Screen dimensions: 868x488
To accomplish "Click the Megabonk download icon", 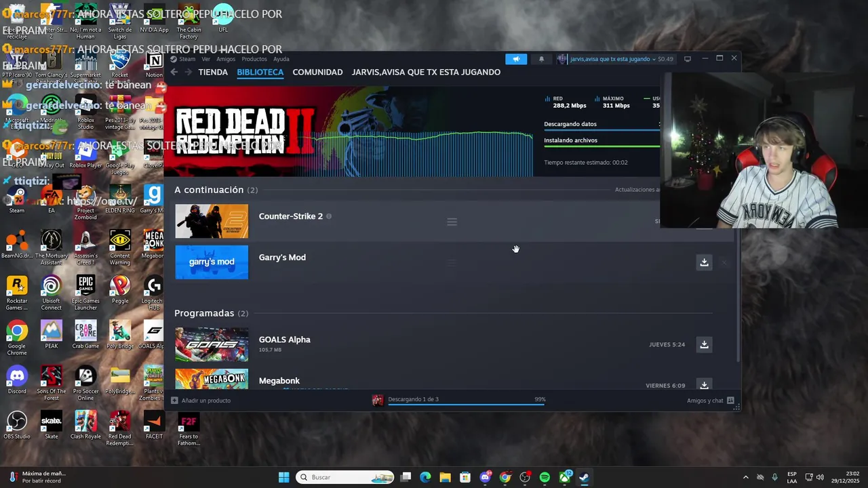I will [704, 385].
